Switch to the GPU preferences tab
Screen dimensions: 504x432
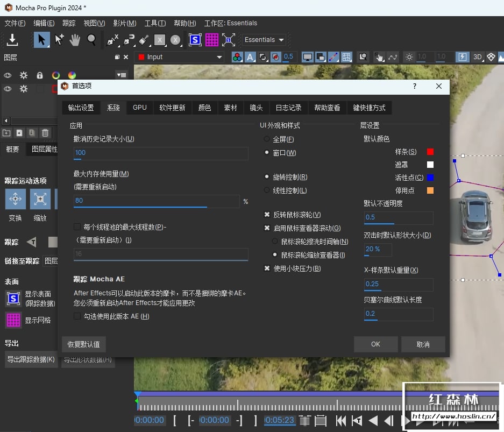(x=139, y=108)
